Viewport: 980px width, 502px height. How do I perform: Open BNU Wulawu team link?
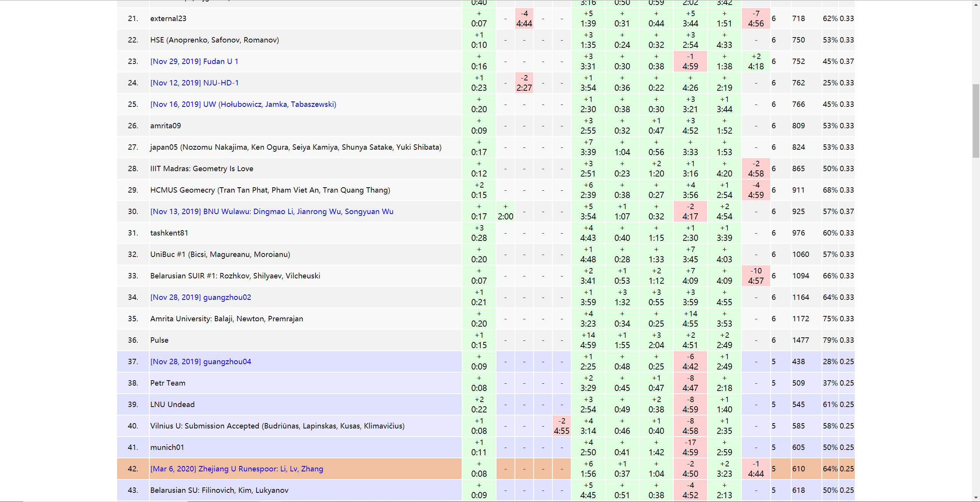click(271, 211)
